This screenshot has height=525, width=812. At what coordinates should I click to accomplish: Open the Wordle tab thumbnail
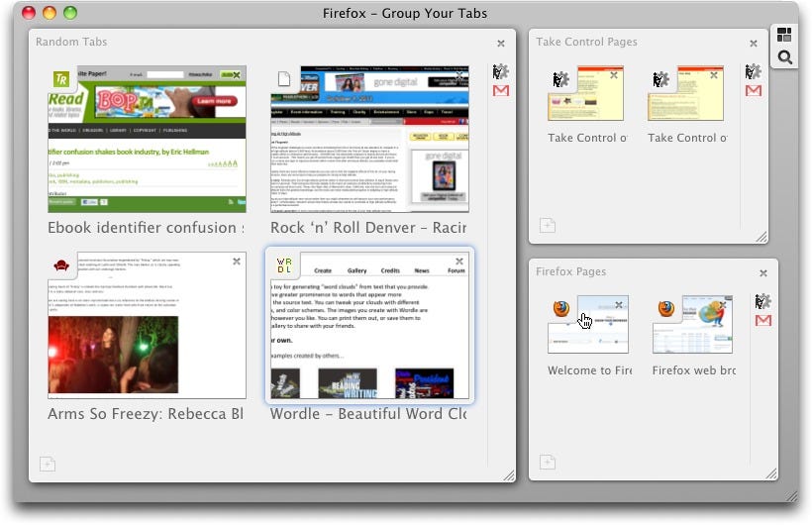coord(369,326)
